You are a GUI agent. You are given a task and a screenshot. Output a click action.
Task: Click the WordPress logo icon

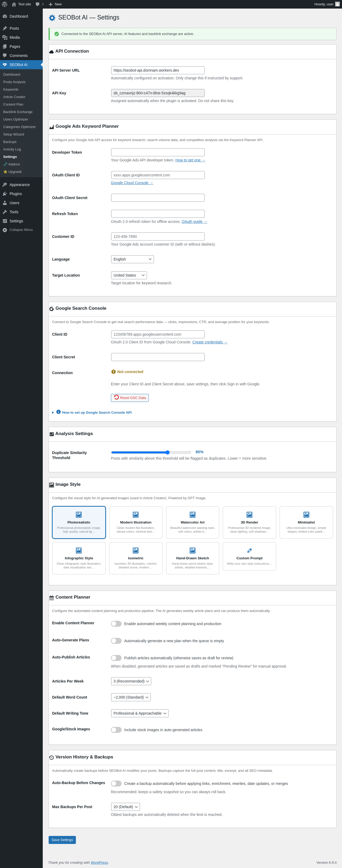coord(5,4)
